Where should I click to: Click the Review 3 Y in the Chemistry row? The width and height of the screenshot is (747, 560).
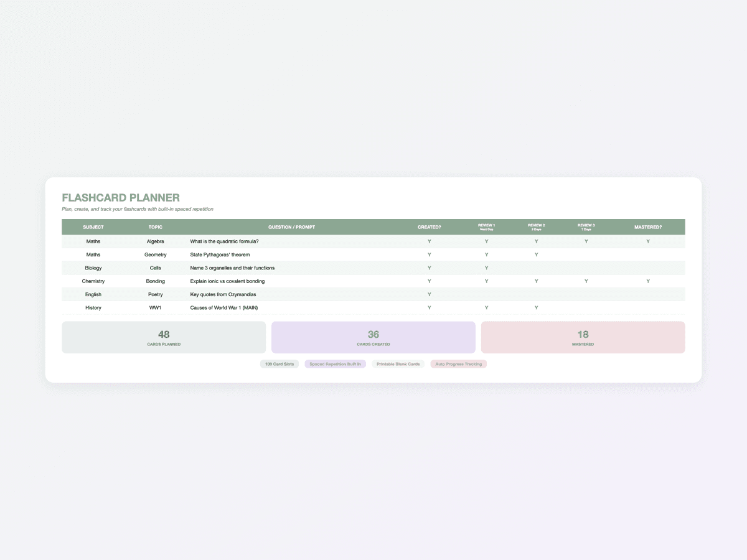click(x=586, y=281)
